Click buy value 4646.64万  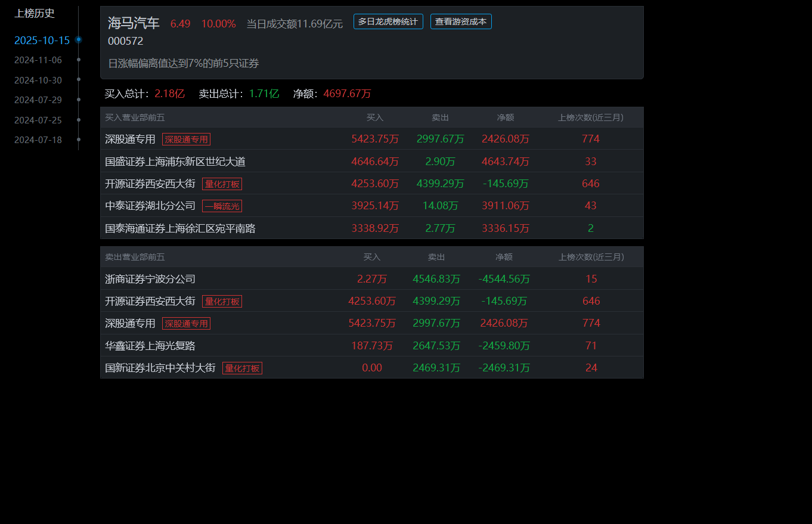[375, 162]
